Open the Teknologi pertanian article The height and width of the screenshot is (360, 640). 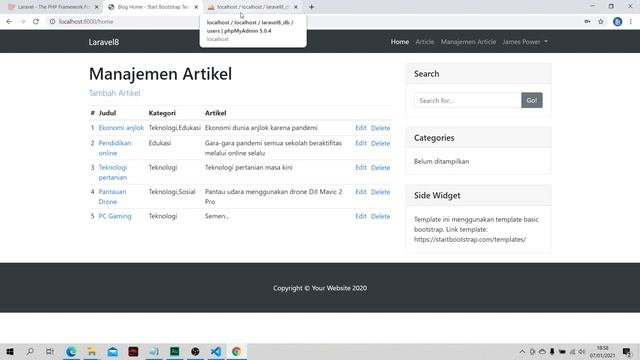pos(113,172)
